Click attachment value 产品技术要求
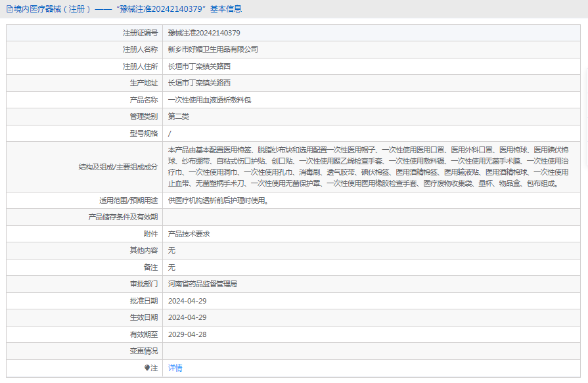Screen dimensions: 588x383 click(x=189, y=234)
